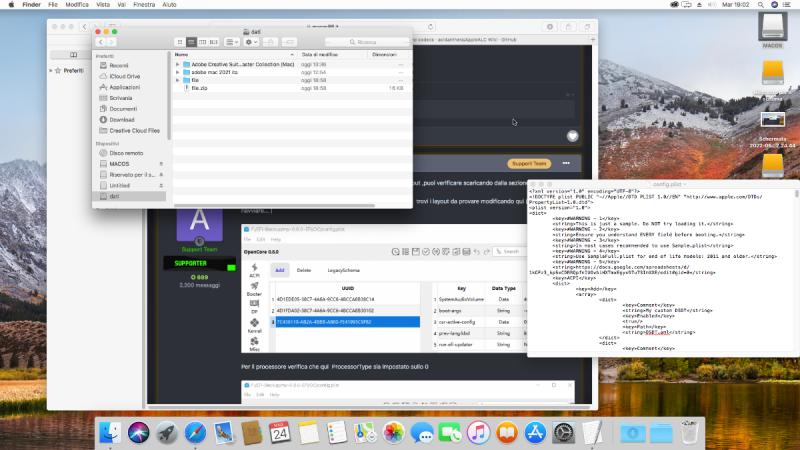The image size is (800, 450).
Task: Open the Trash in the Dock
Action: pos(689,432)
